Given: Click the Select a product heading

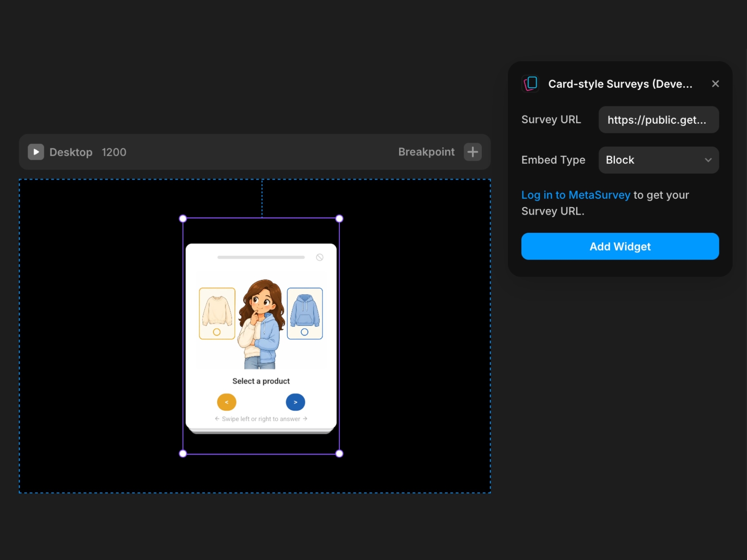Looking at the screenshot, I should coord(261,381).
